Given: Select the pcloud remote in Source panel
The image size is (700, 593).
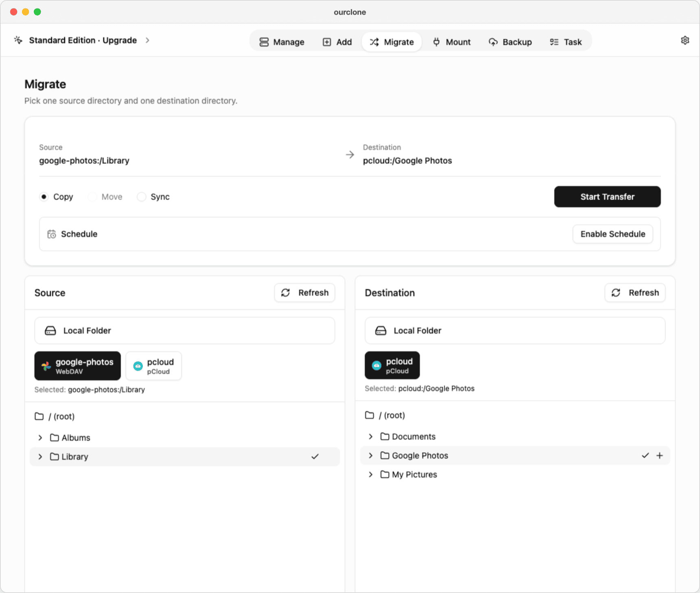Looking at the screenshot, I should [x=154, y=366].
